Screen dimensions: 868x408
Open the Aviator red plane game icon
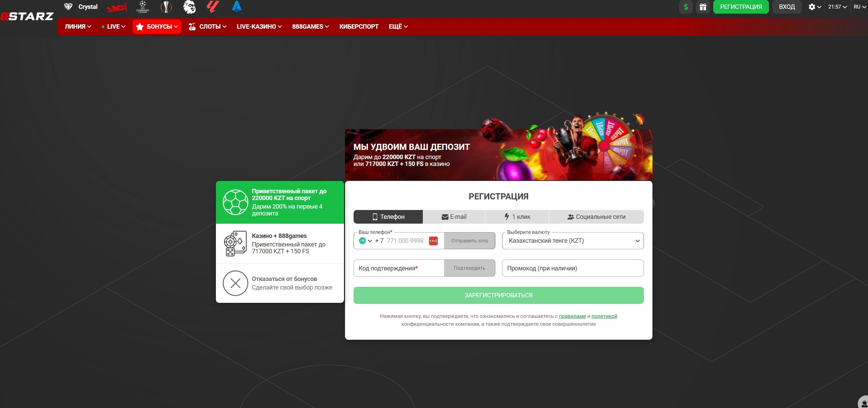[x=116, y=7]
